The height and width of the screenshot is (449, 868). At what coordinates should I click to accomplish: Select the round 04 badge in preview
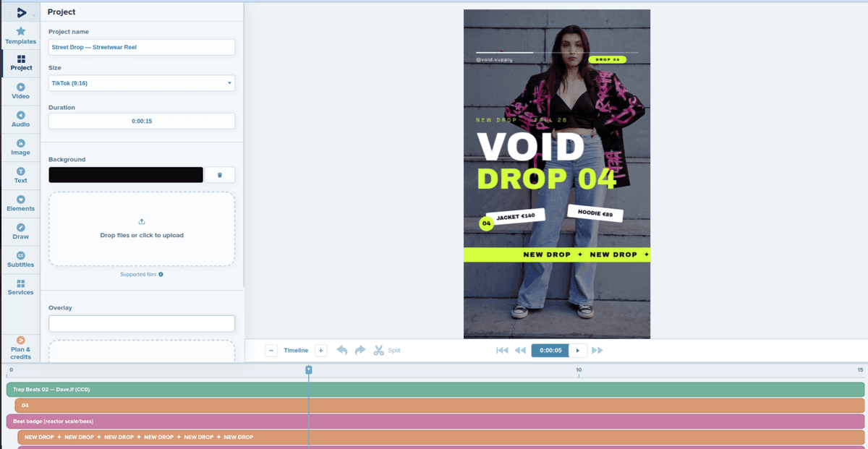486,223
